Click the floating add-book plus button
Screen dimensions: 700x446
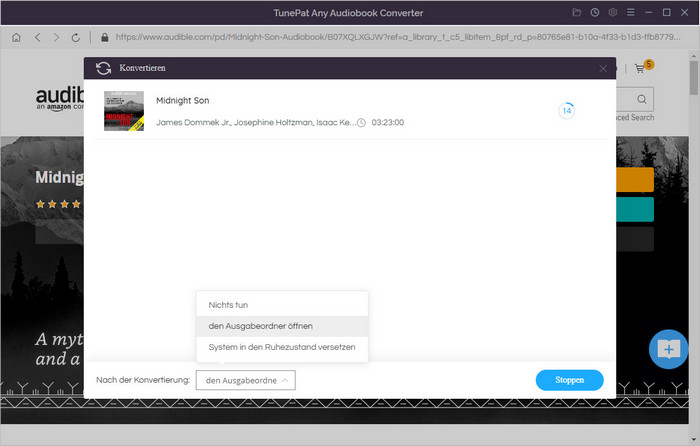pos(668,349)
